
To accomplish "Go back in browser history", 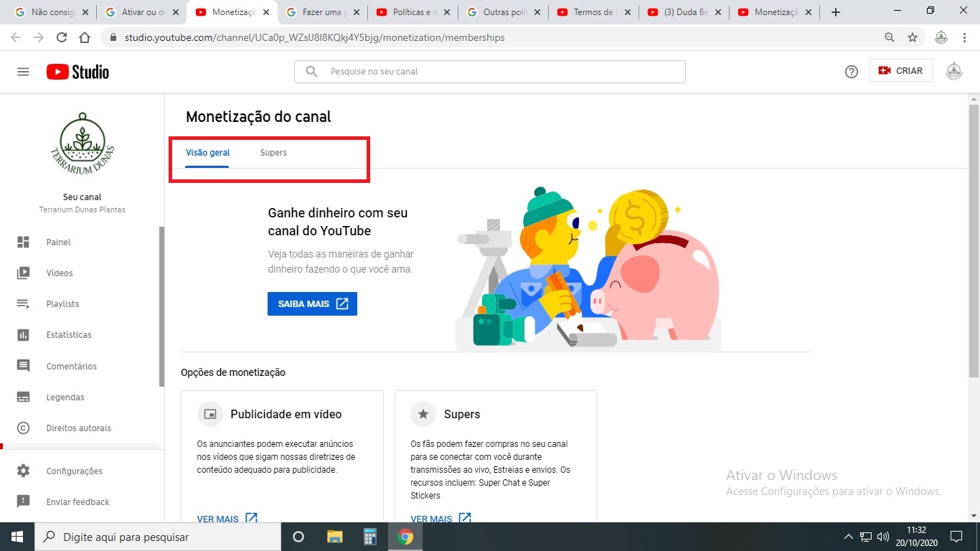I will (16, 37).
